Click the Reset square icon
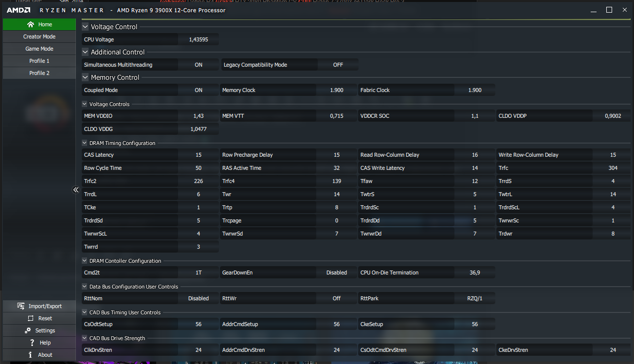Image resolution: width=634 pixels, height=364 pixels. [x=31, y=318]
